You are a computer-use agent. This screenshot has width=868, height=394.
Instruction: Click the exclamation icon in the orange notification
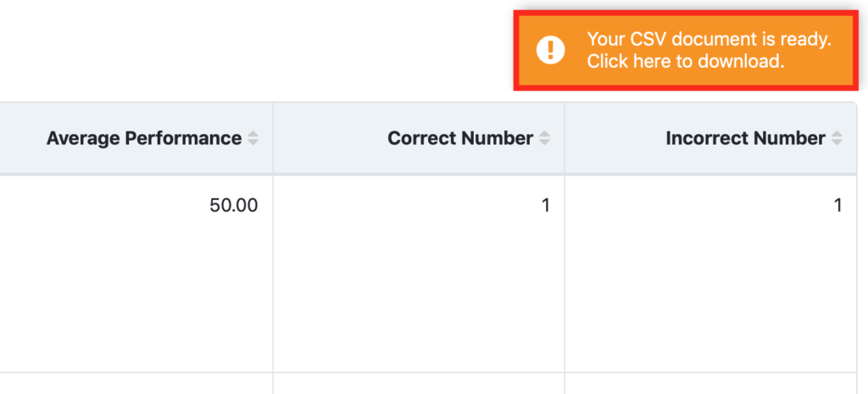(x=550, y=50)
